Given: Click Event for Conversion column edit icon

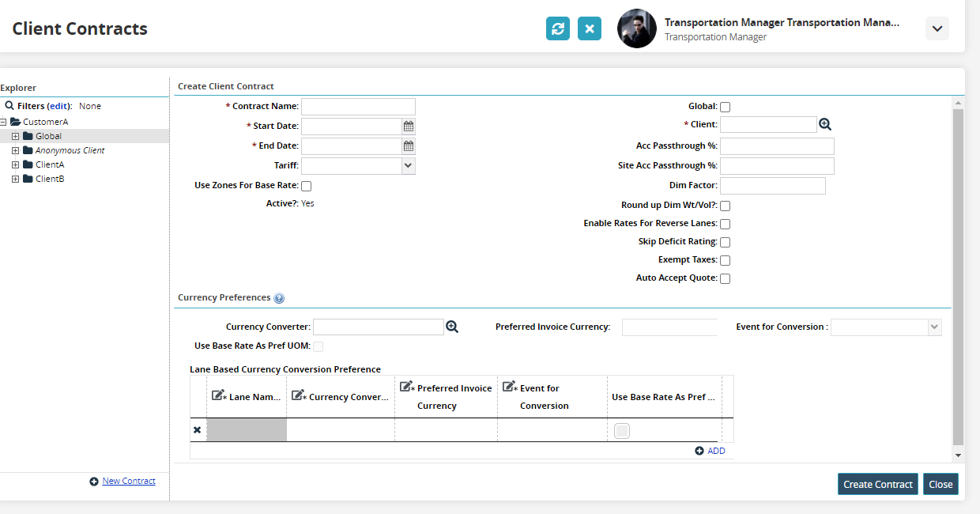Looking at the screenshot, I should 510,387.
